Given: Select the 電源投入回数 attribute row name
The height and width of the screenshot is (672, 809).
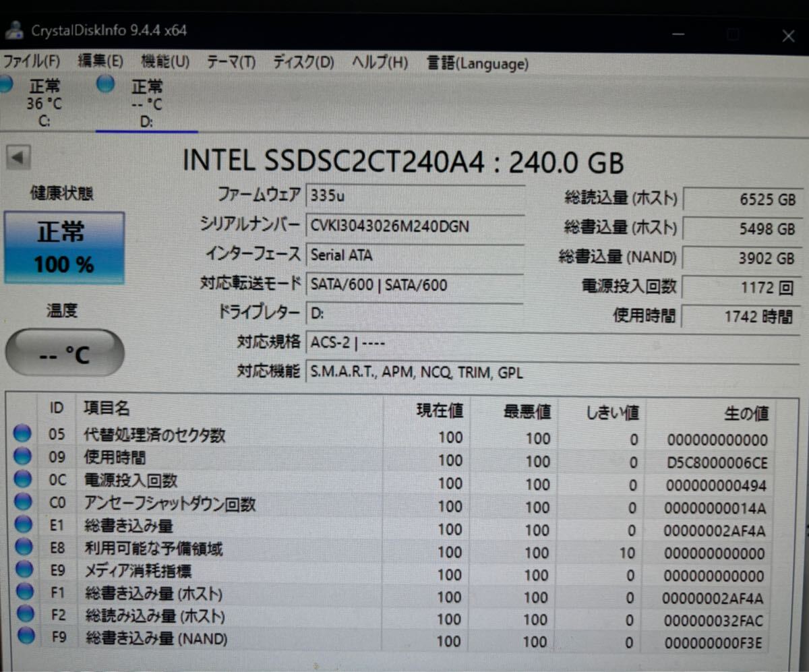Looking at the screenshot, I should pos(131,481).
